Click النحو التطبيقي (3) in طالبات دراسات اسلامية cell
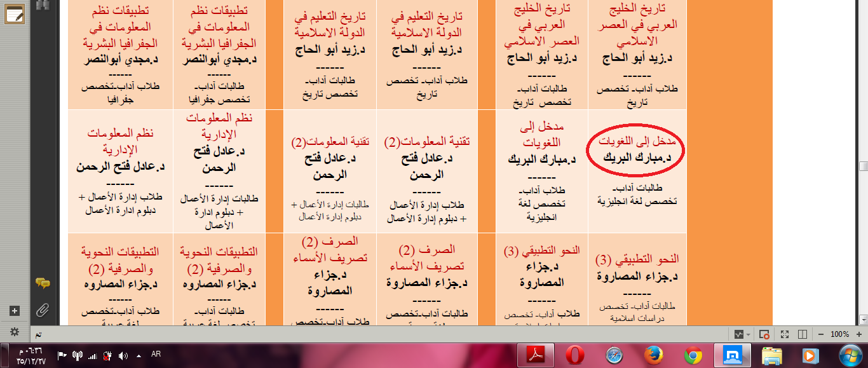The height and width of the screenshot is (368, 868). tap(637, 260)
